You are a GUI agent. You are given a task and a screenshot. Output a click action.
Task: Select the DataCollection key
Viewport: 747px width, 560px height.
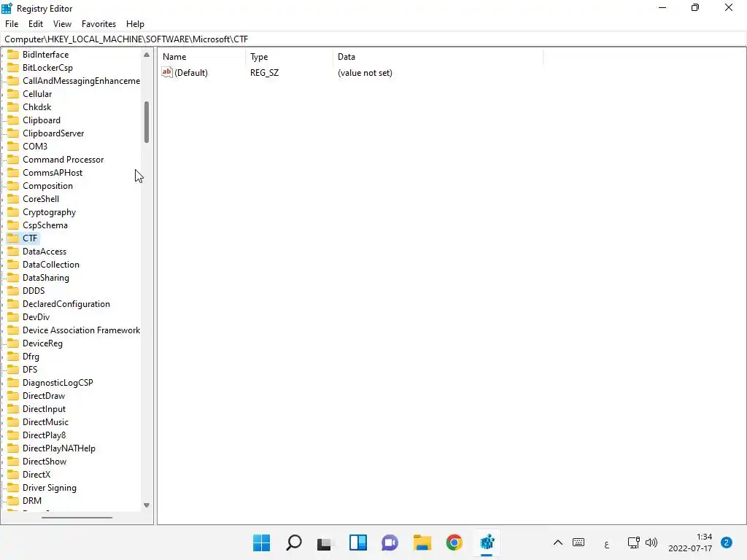click(51, 264)
